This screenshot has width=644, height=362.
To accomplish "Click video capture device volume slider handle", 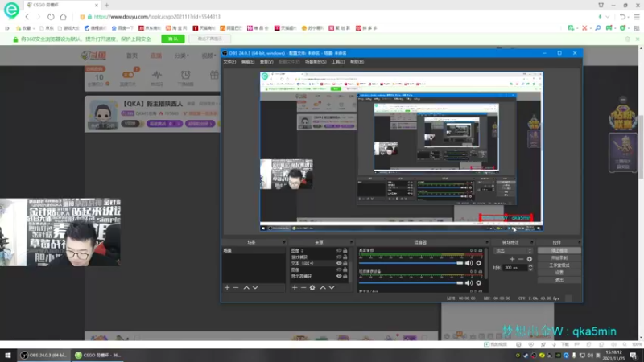I will (460, 283).
